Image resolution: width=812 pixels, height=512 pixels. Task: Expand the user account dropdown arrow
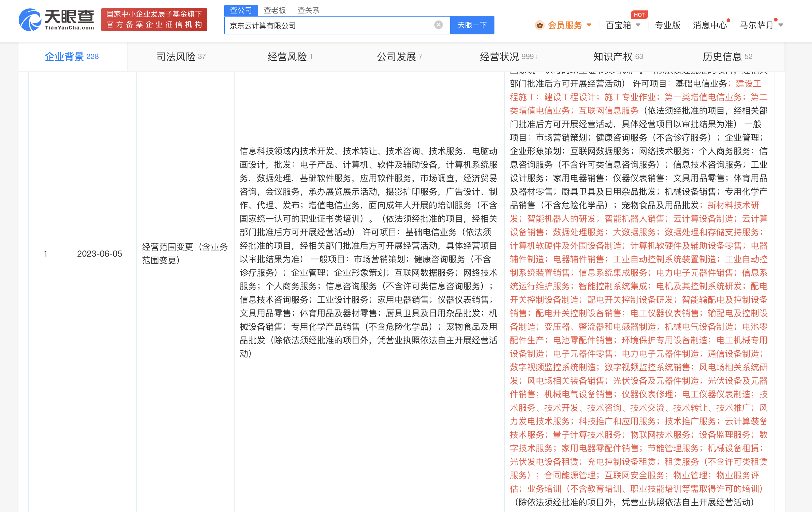coord(781,25)
